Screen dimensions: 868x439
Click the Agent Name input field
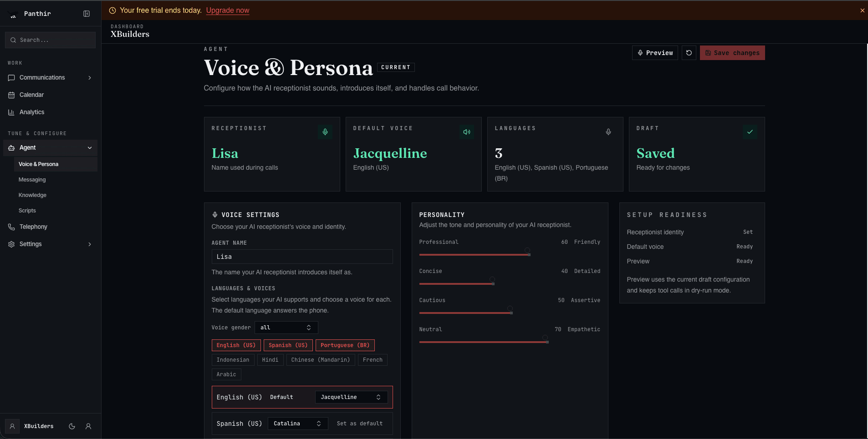point(302,257)
